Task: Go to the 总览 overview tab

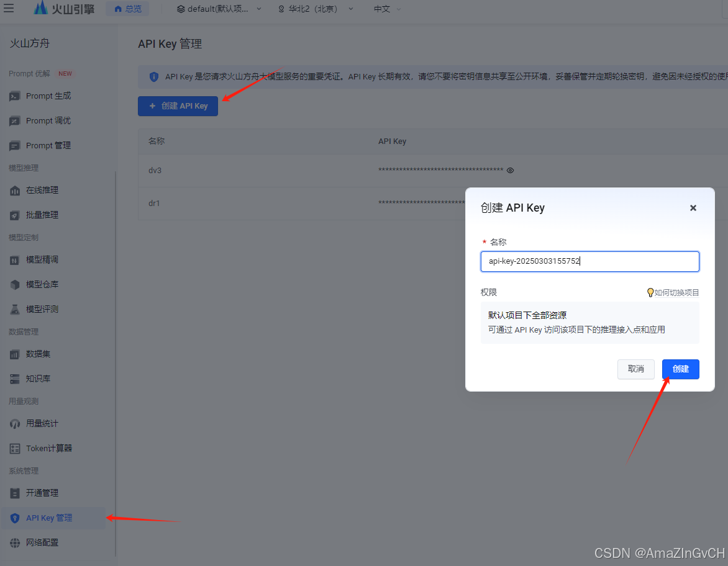Action: (128, 9)
